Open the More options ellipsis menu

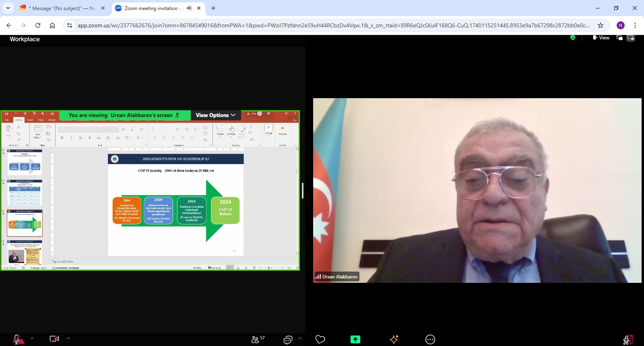click(430, 340)
